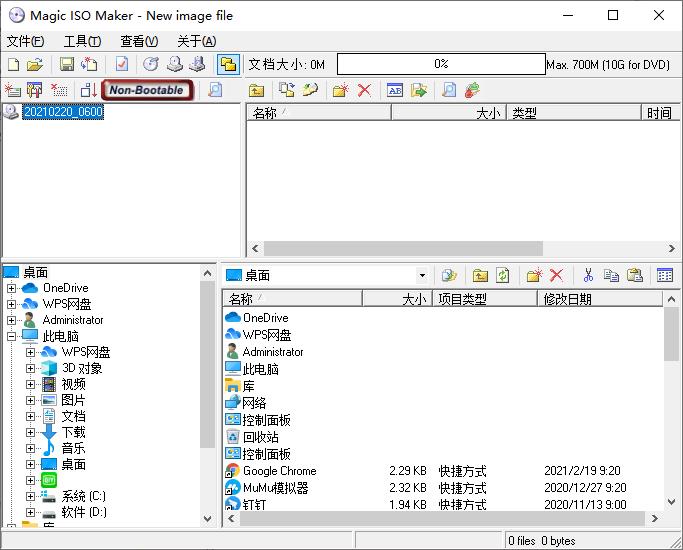Click the make ISO from CD-ROM icon
683x550 pixels.
pos(175,64)
